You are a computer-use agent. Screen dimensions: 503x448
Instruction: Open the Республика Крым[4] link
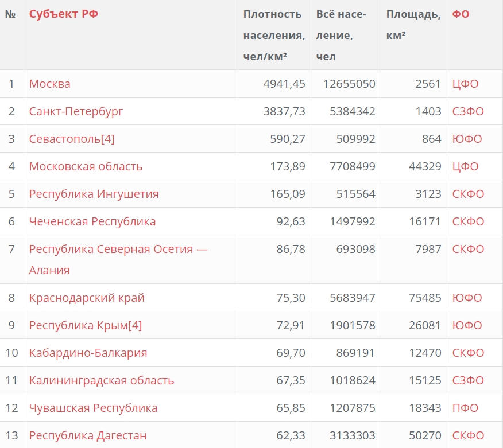click(85, 325)
